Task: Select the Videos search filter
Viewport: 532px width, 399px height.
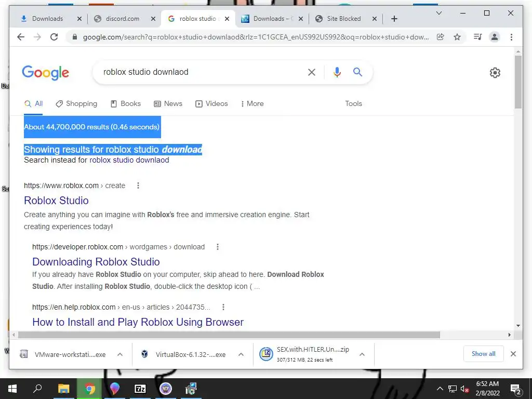Action: tap(211, 104)
